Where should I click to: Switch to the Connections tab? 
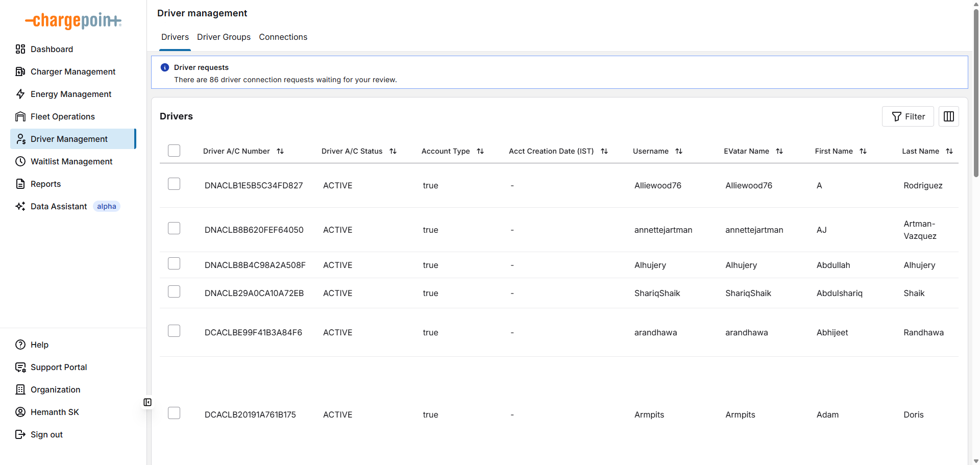pos(283,37)
